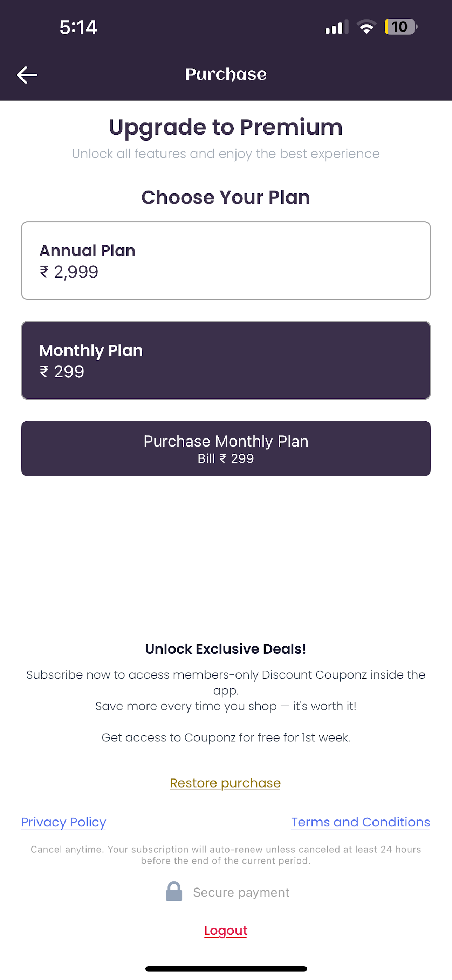Open the Restore purchase link
The image size is (452, 980).
(x=225, y=783)
